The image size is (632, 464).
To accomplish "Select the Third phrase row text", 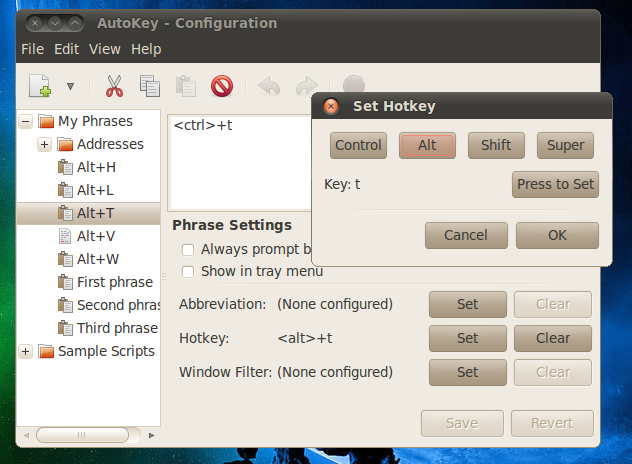I will (117, 328).
